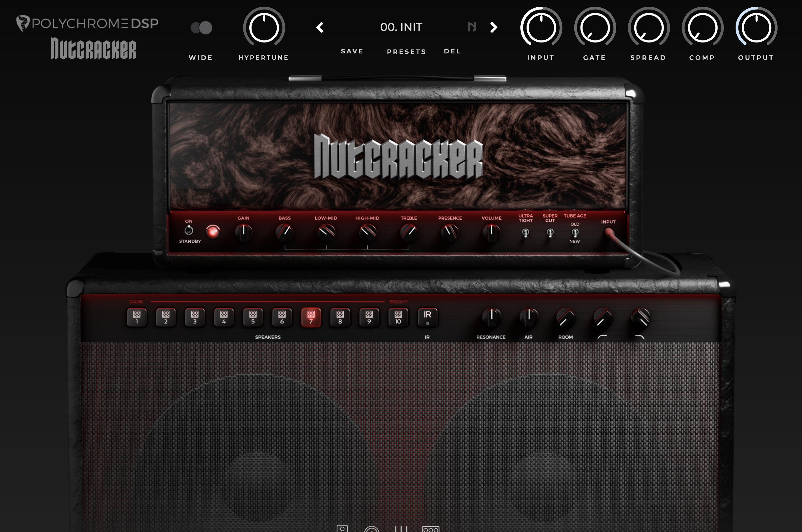802x532 pixels.
Task: Click the high-pass filter knob
Action: [x=603, y=317]
